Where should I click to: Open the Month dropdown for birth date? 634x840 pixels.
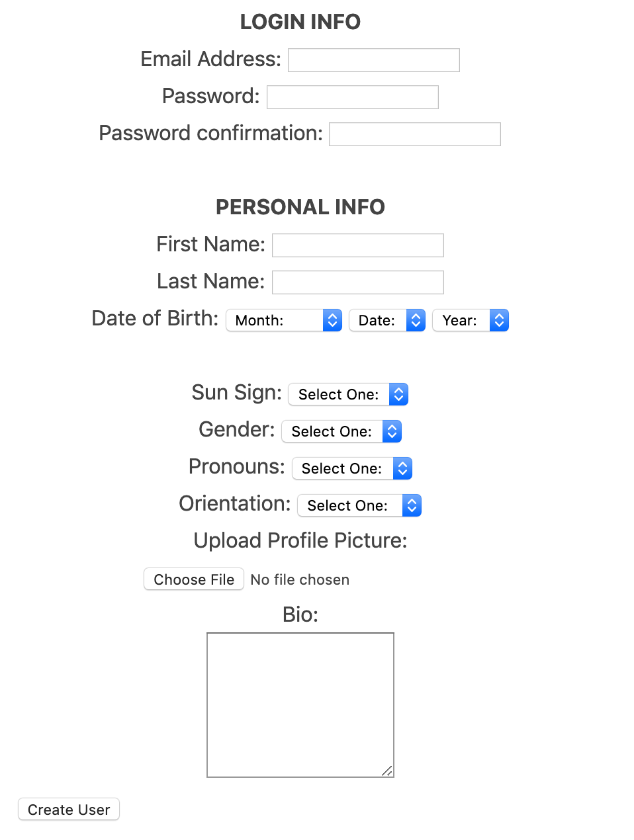[x=283, y=321]
